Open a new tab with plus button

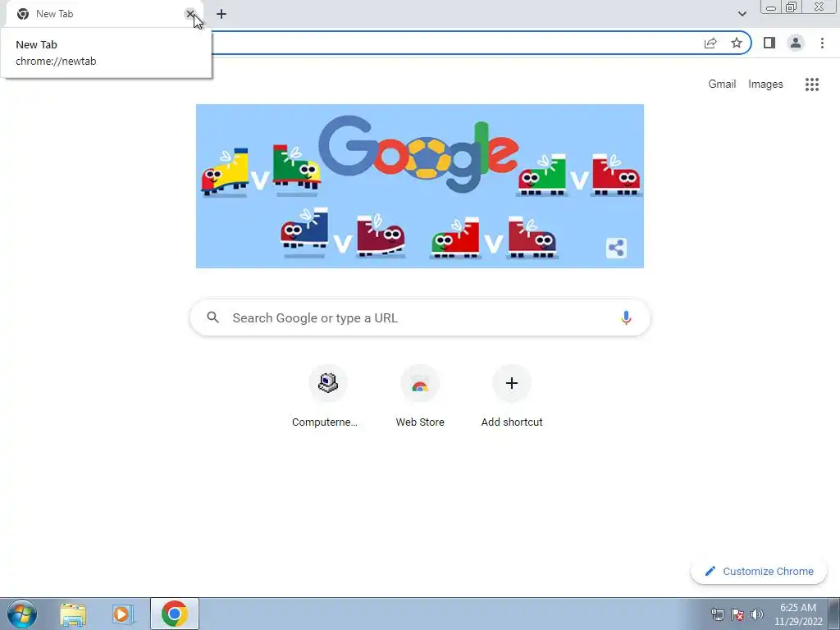tap(221, 14)
